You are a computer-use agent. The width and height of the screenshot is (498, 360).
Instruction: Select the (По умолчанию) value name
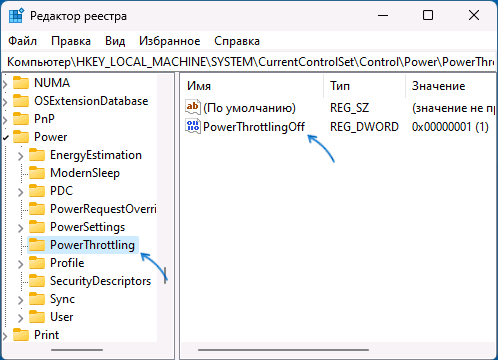[x=249, y=108]
